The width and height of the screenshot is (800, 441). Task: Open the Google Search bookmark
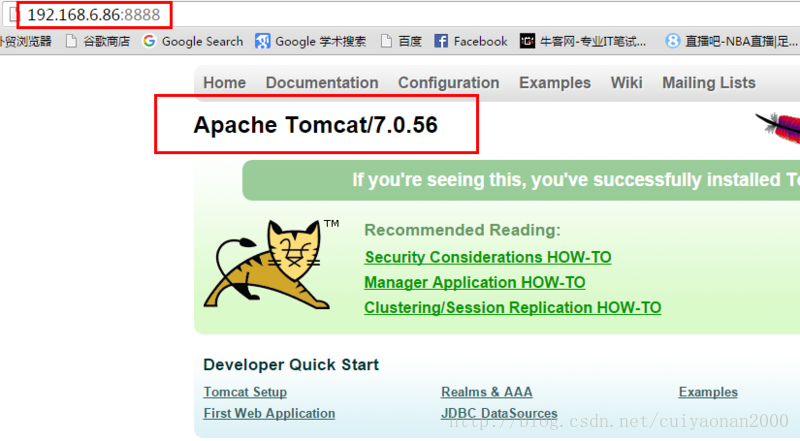point(193,41)
